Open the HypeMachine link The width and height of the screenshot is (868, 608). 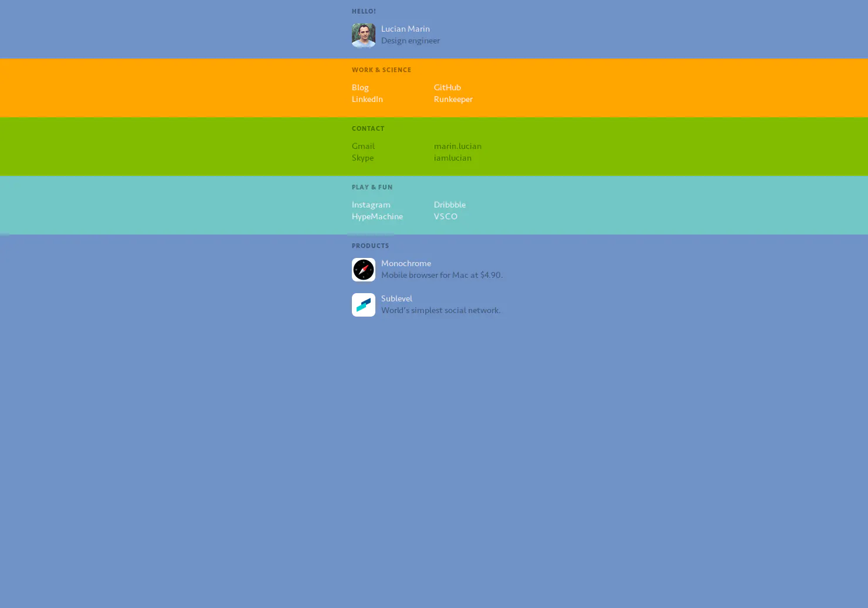(x=377, y=216)
